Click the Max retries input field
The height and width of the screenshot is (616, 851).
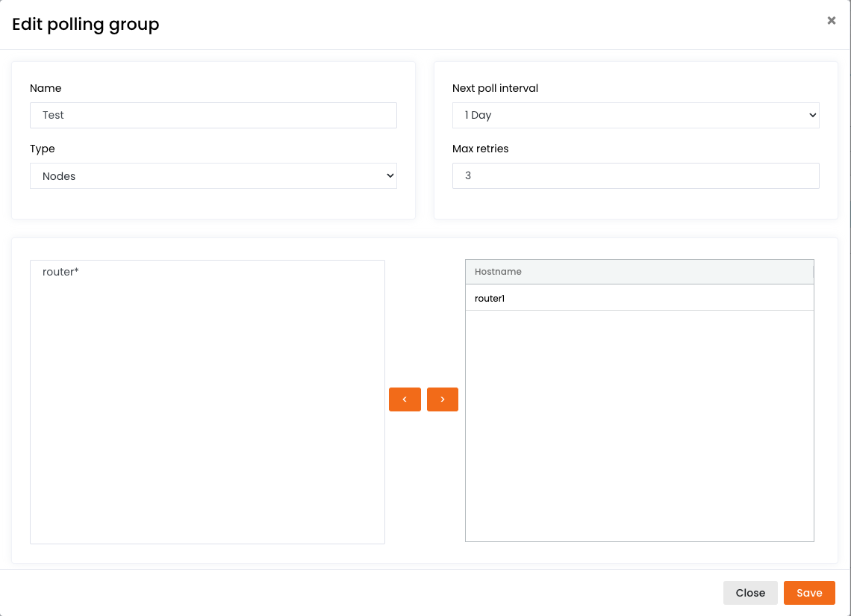tap(635, 176)
